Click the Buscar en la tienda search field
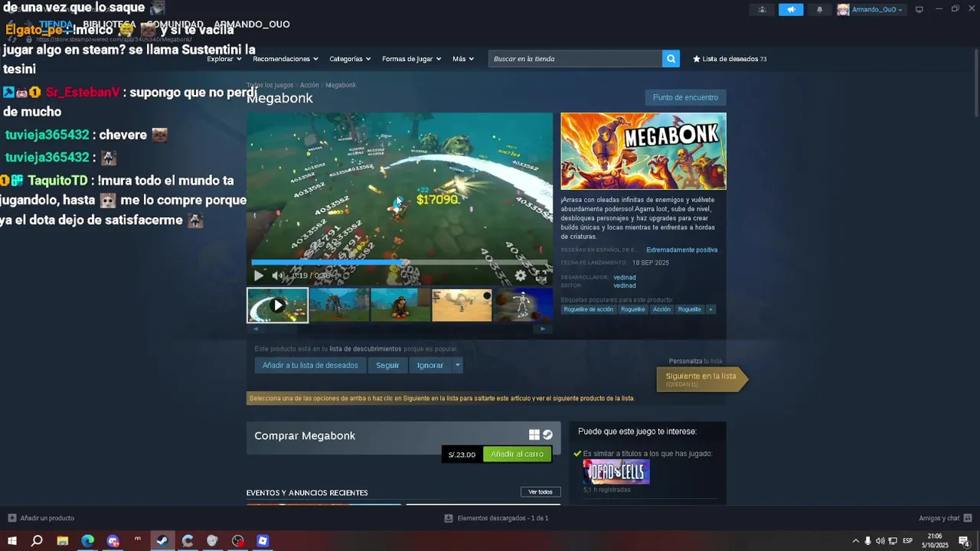980x551 pixels. click(575, 59)
